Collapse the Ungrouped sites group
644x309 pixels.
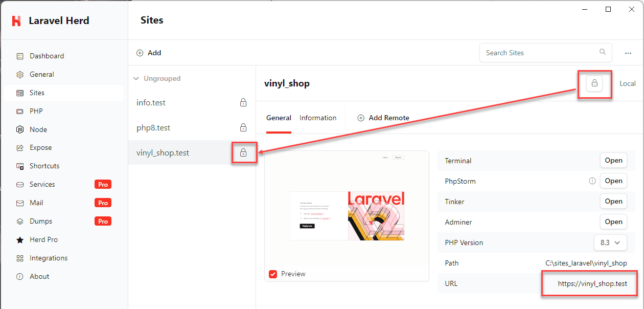(136, 79)
